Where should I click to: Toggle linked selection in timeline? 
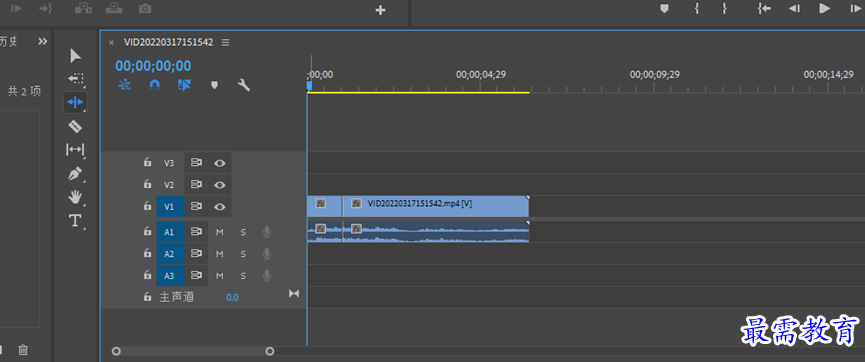coord(184,85)
